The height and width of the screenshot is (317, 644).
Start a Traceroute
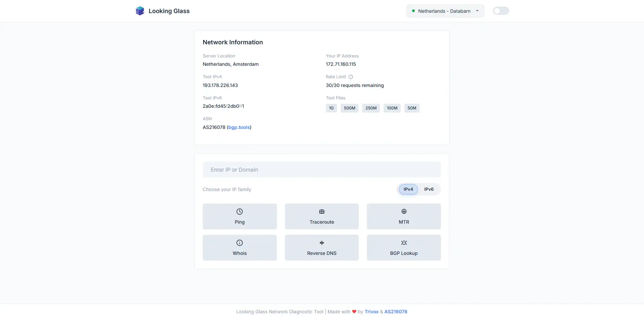pos(322,216)
